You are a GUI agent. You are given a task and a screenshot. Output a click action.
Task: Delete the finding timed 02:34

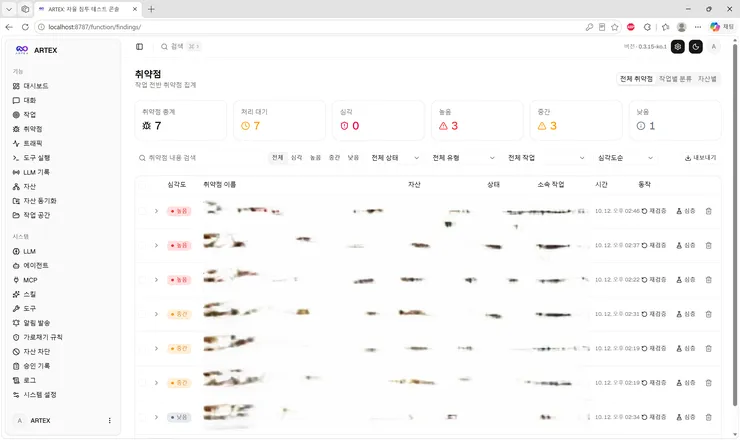point(708,417)
